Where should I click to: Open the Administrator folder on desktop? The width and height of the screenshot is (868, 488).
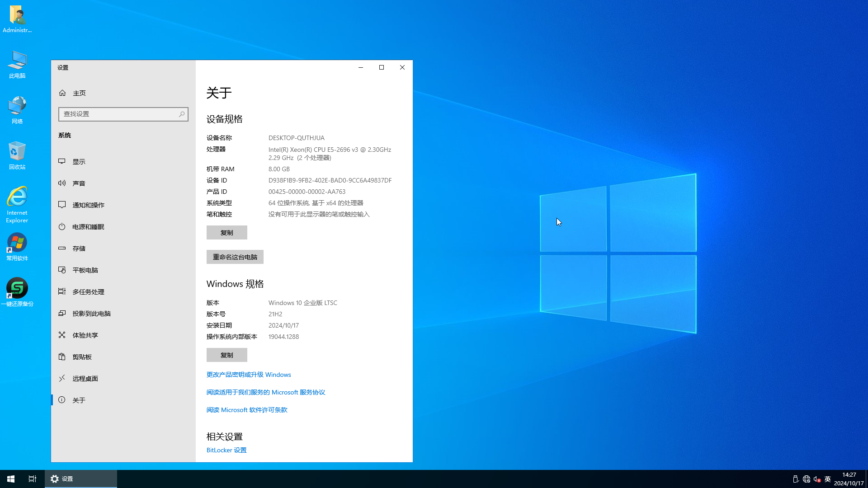pos(17,19)
